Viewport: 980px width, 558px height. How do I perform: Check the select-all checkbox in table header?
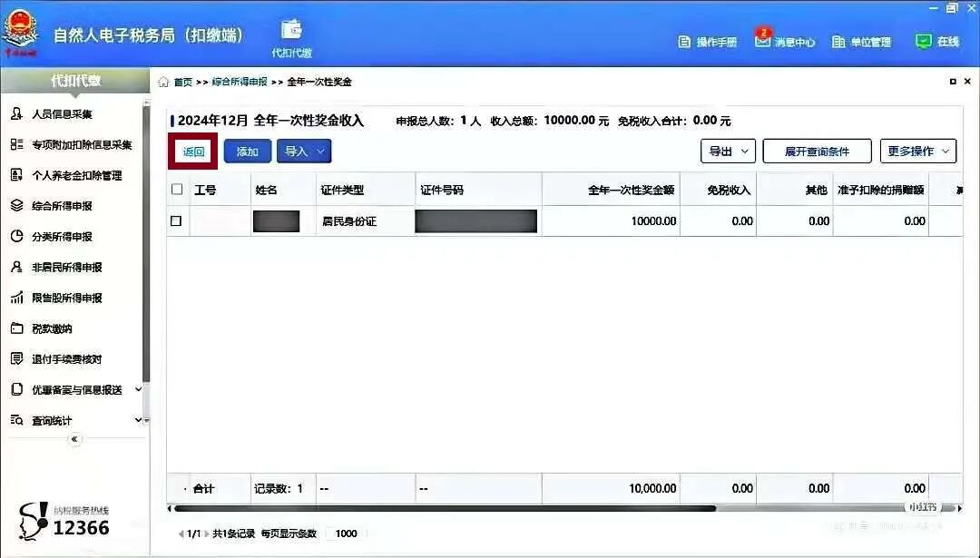(x=177, y=189)
